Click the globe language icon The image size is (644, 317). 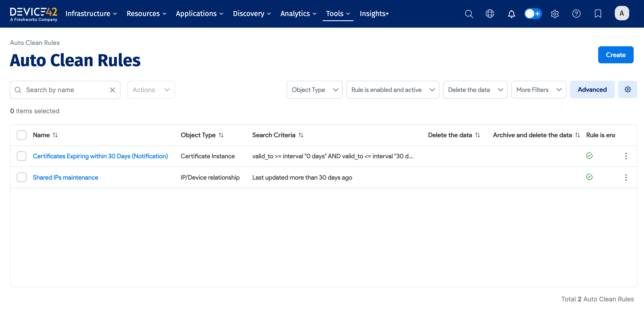coord(490,14)
